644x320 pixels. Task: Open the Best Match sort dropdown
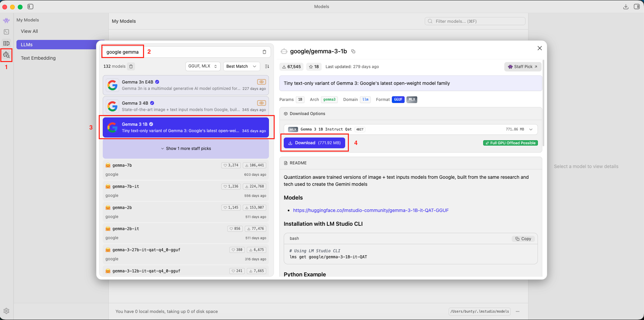[241, 66]
